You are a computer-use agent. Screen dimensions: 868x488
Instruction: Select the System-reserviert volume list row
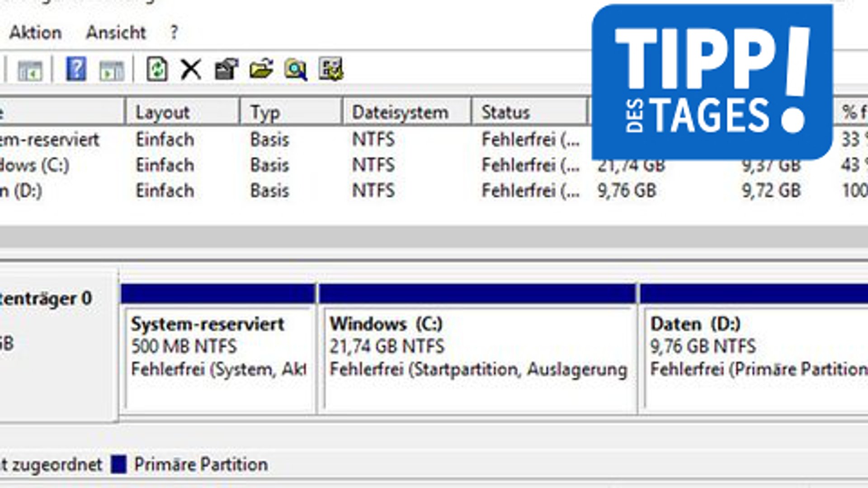[x=434, y=140]
